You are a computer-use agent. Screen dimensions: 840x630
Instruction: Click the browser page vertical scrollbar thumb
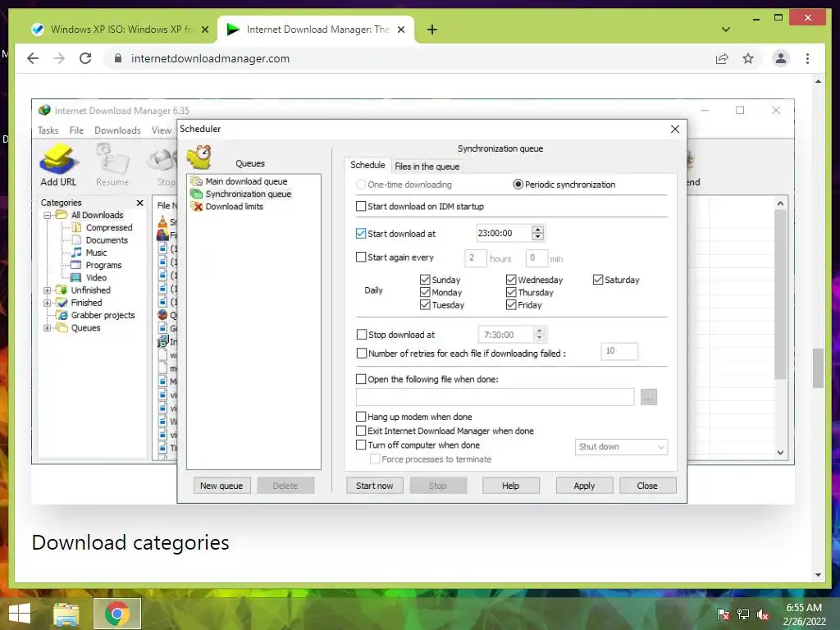(x=818, y=368)
